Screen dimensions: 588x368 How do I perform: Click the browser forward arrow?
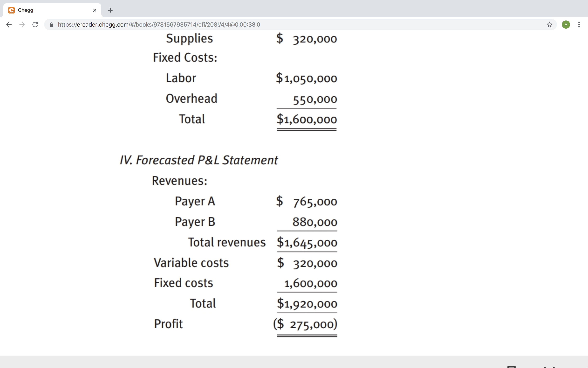22,25
